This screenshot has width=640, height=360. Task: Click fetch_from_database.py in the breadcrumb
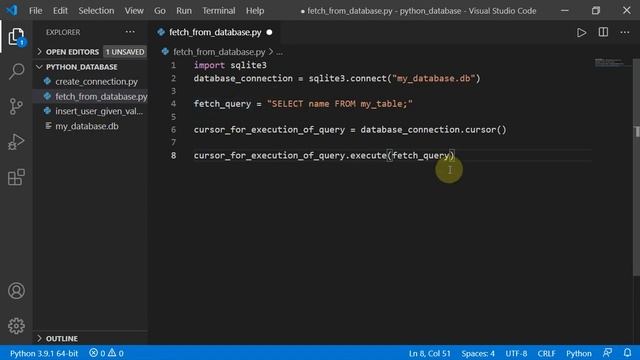point(219,52)
